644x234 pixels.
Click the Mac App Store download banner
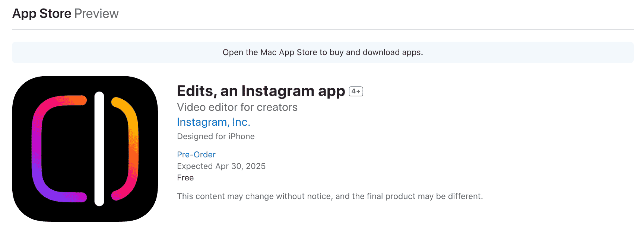point(323,52)
